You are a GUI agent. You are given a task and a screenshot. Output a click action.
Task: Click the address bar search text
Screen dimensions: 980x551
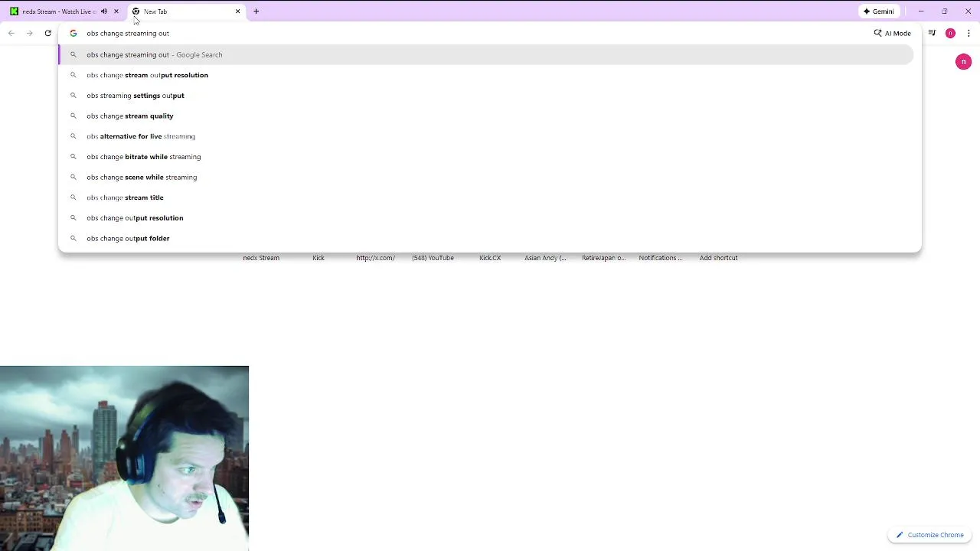(x=128, y=34)
